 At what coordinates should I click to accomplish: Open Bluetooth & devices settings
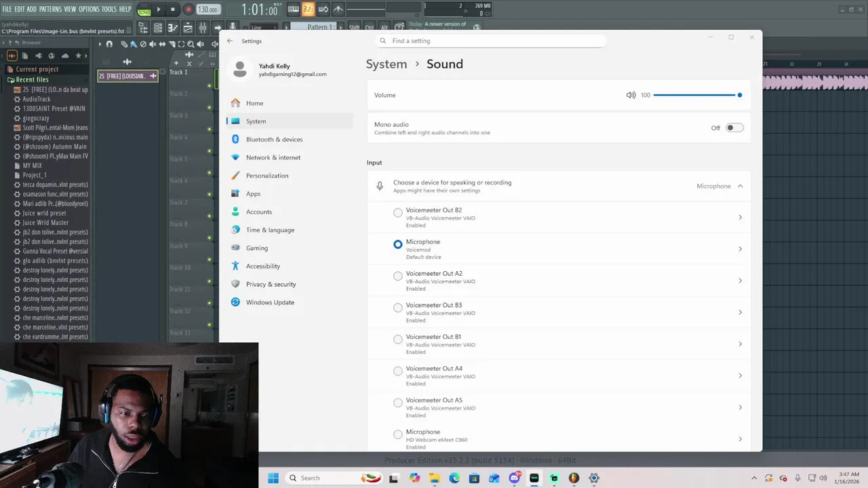290,139
